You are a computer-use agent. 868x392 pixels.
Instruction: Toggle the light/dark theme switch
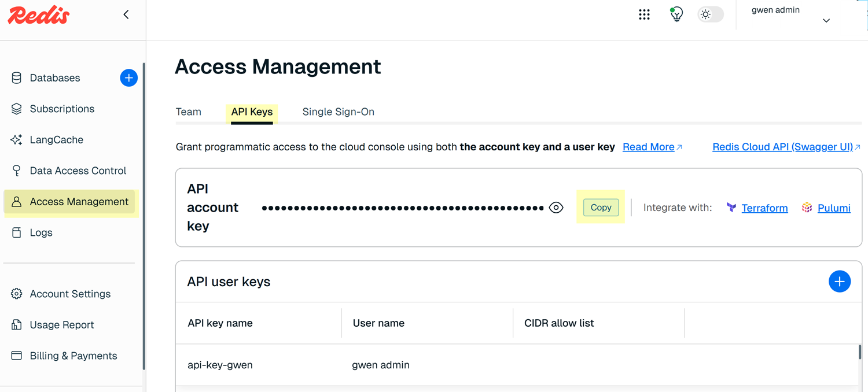710,14
